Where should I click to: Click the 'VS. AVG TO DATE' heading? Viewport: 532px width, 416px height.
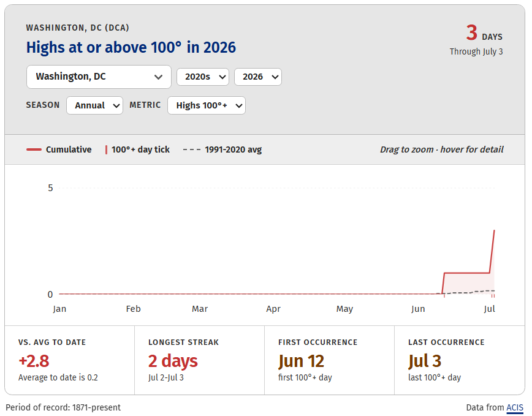[52, 342]
